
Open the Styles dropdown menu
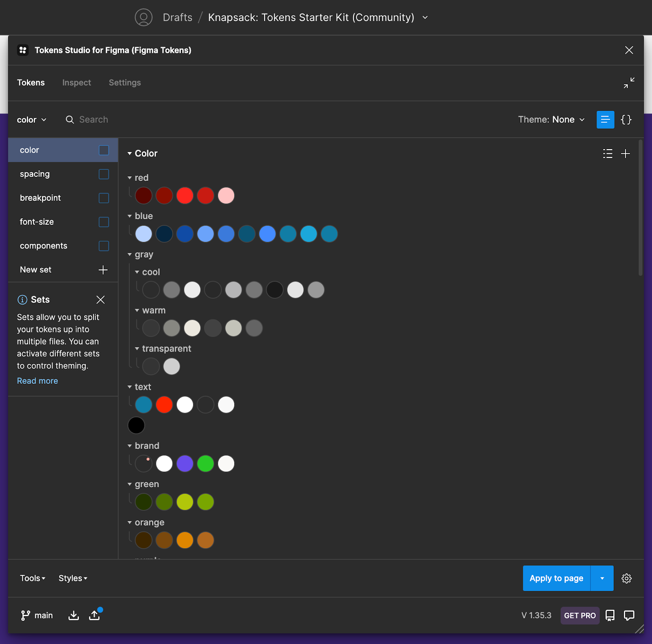pyautogui.click(x=73, y=578)
